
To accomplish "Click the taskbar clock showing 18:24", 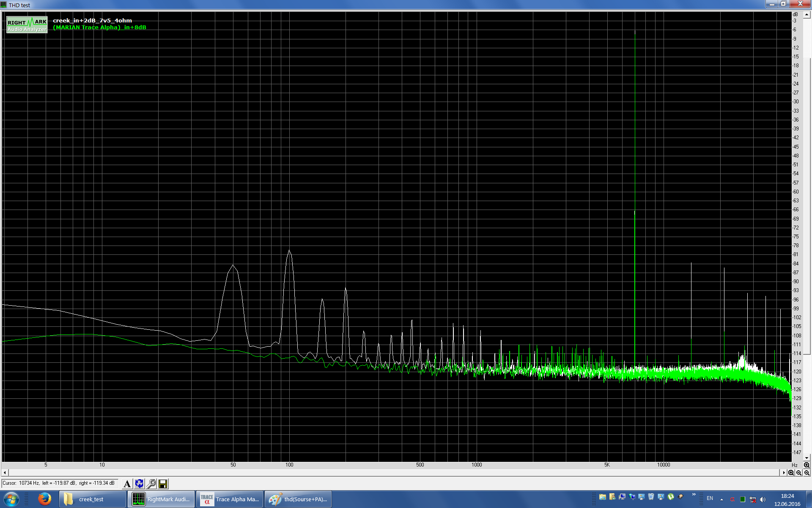I will click(x=787, y=496).
